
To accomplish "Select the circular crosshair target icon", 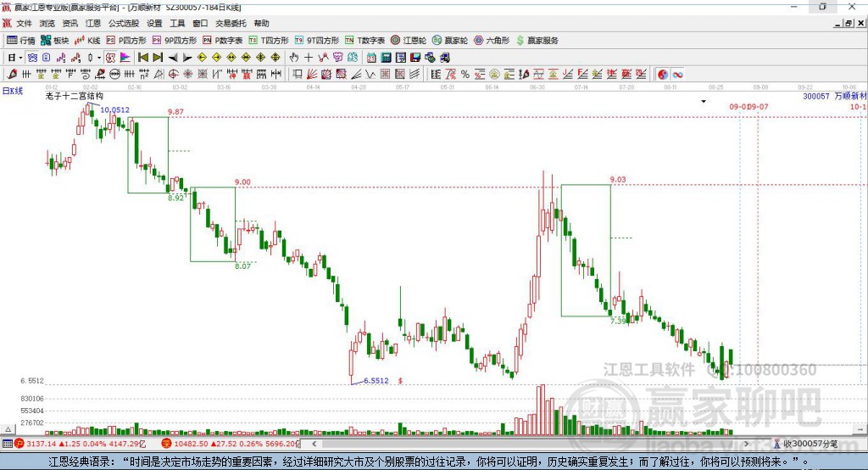I will pos(173,75).
